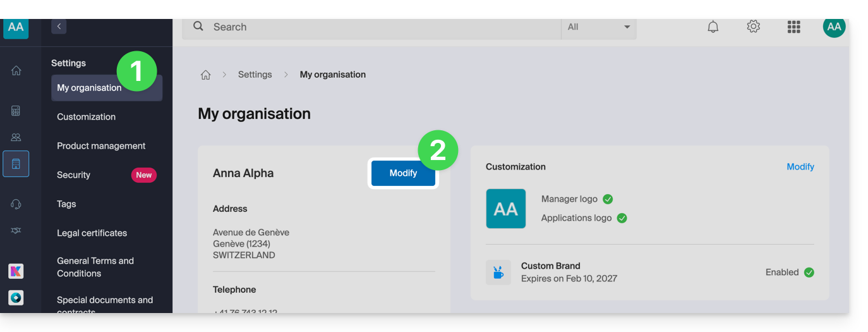Click the home icon in left sidebar

pos(16,71)
